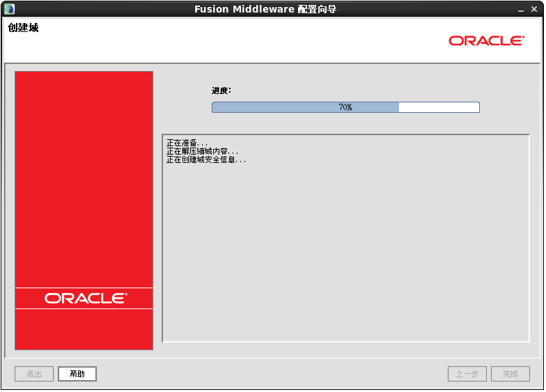Go back with the 上一步 button
Screen dimensions: 546x392
tap(468, 375)
